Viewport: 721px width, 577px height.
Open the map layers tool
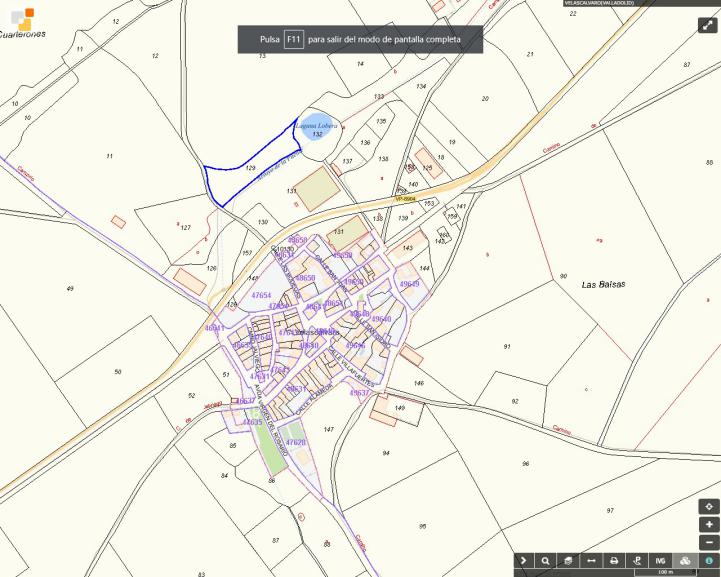coord(568,560)
